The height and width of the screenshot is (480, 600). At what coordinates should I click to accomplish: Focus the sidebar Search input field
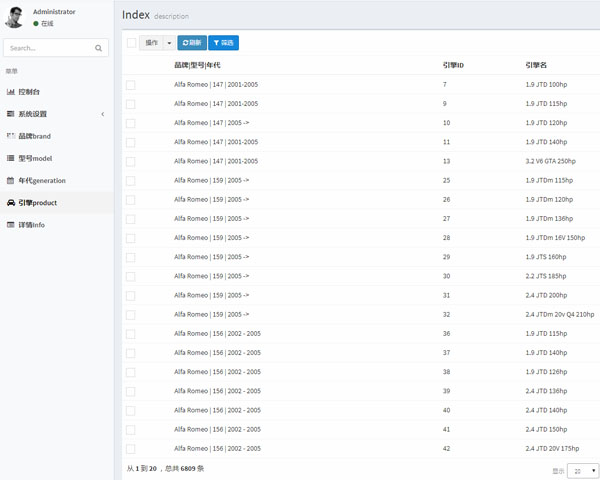coord(48,48)
